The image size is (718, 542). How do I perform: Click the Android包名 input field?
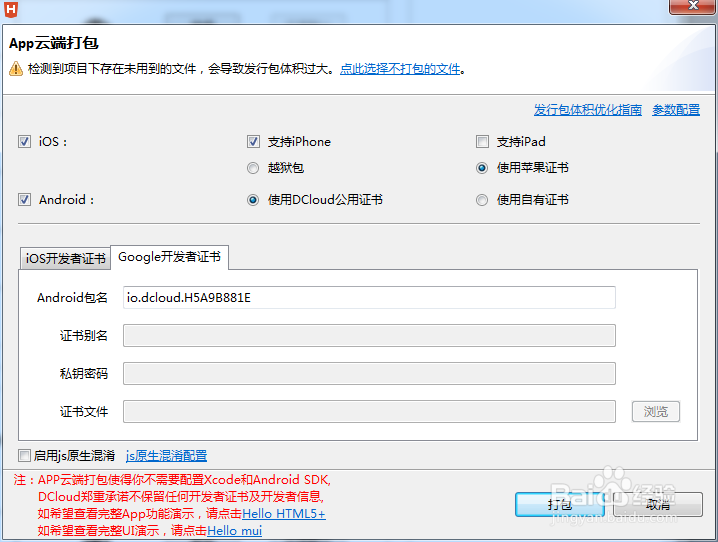click(x=369, y=298)
